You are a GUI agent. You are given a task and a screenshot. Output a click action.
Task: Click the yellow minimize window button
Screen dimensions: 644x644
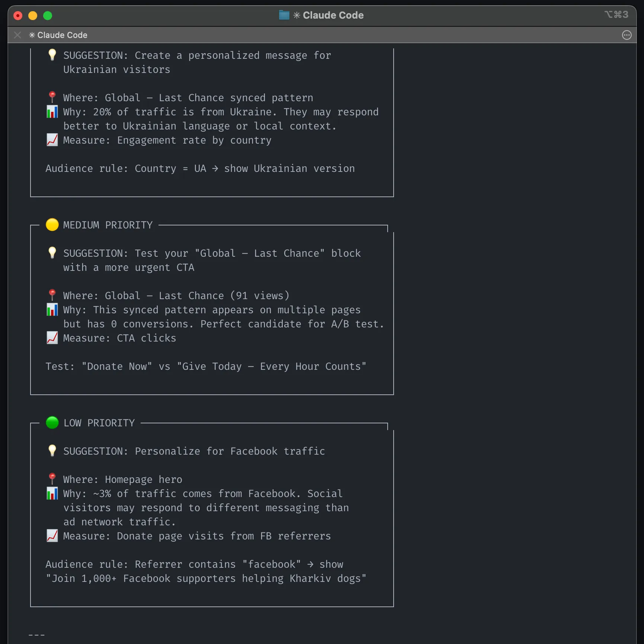pos(33,16)
